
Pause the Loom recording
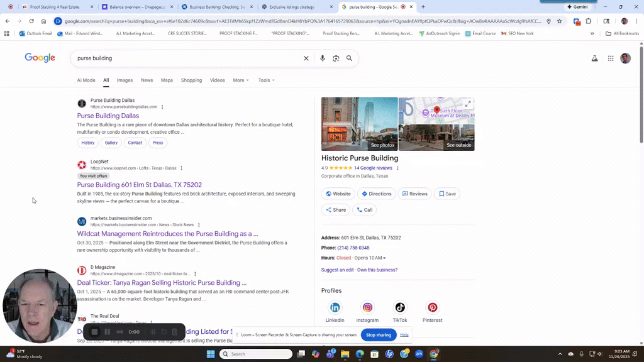point(107,332)
